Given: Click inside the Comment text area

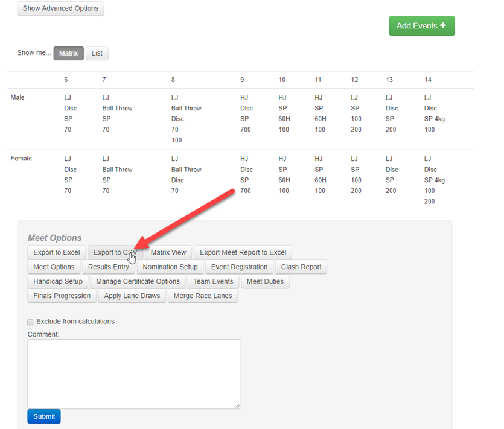Looking at the screenshot, I should (134, 374).
